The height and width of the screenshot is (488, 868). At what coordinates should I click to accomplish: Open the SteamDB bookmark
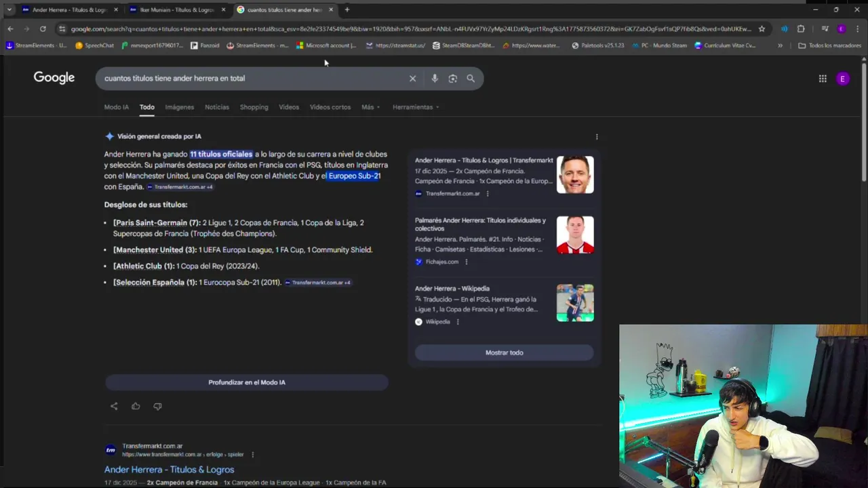click(x=463, y=45)
